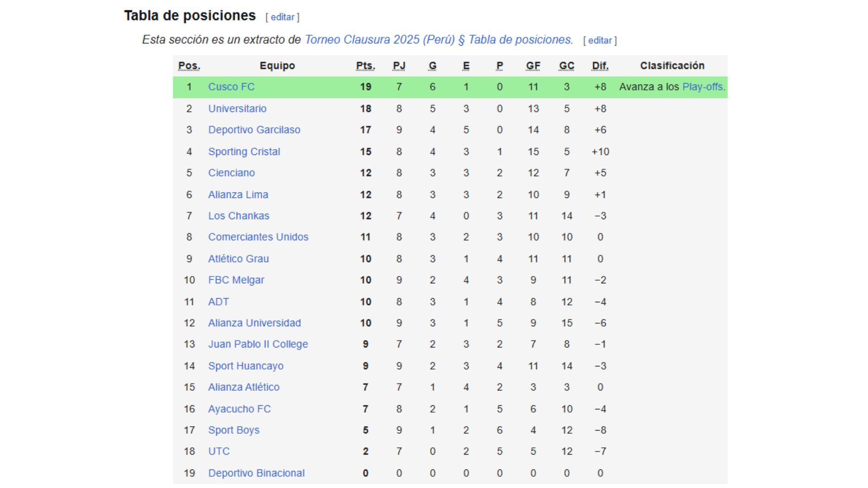Open the Universitario team page
The width and height of the screenshot is (868, 488).
(237, 108)
